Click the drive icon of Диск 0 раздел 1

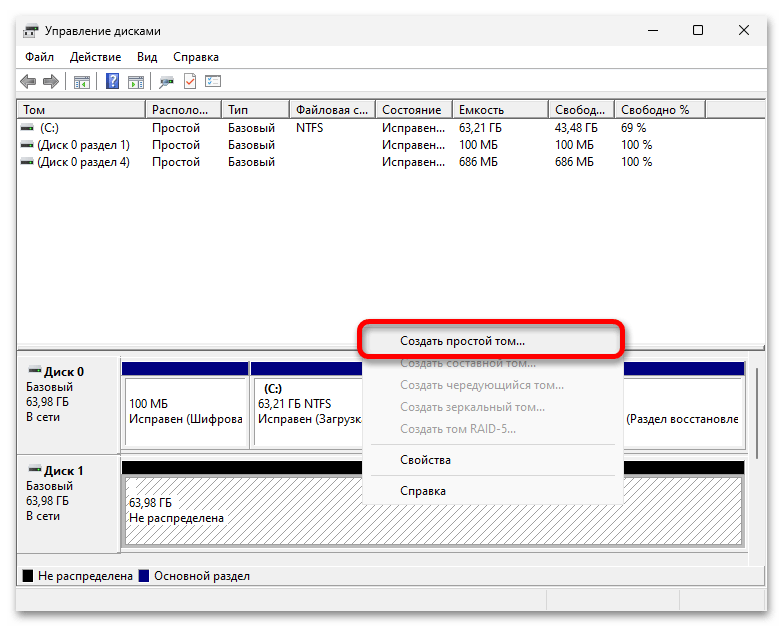pos(27,145)
